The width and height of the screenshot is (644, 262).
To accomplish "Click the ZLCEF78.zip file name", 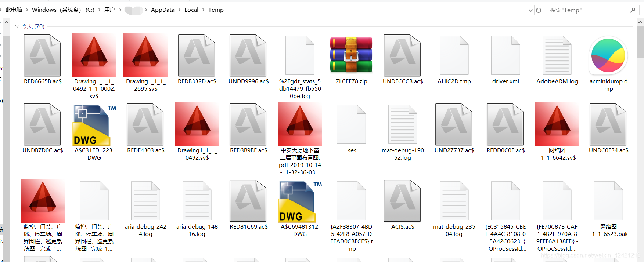I will point(351,81).
